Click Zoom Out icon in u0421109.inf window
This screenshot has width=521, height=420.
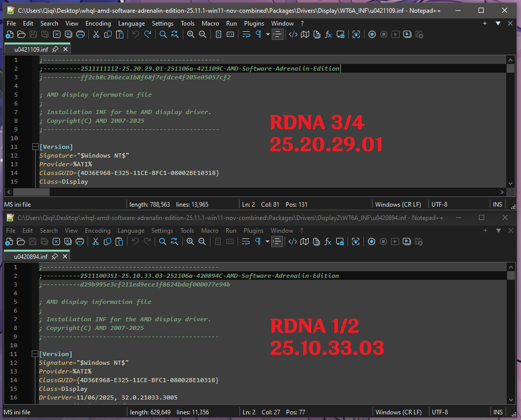click(202, 34)
